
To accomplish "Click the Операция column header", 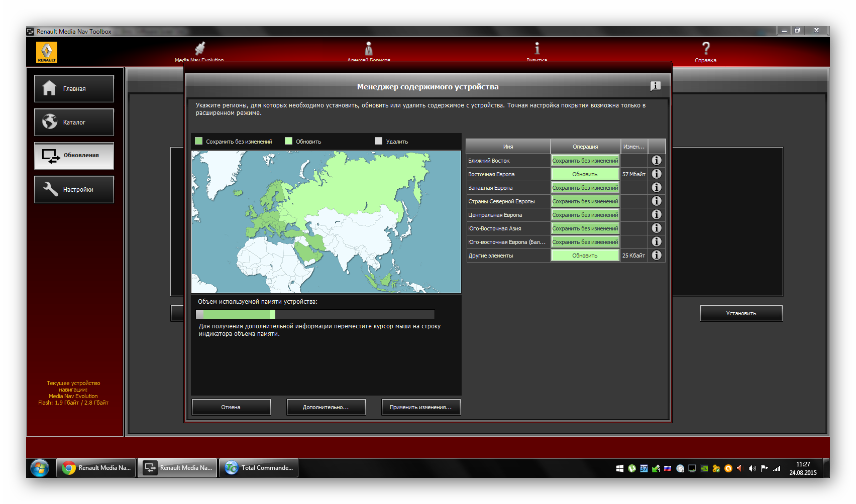I will [x=585, y=147].
